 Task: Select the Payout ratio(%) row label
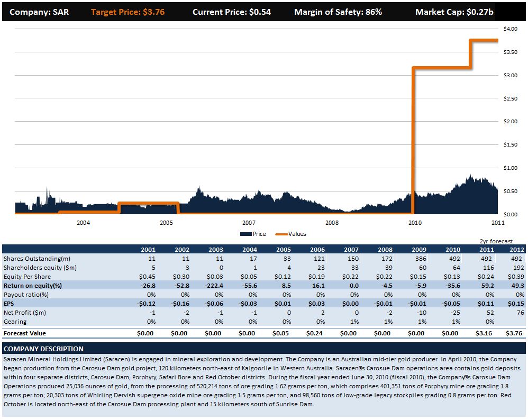point(26,295)
